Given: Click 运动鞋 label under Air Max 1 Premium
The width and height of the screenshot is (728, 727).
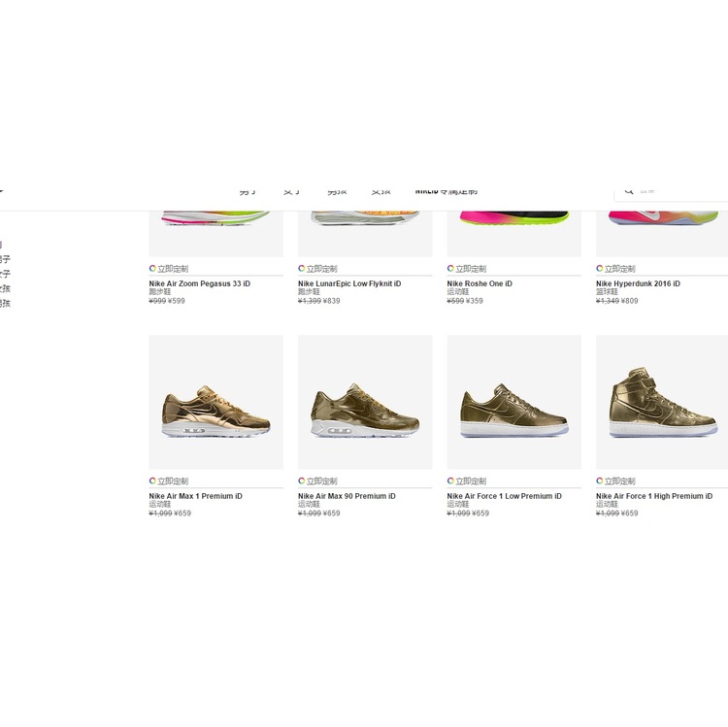Looking at the screenshot, I should pos(160,505).
